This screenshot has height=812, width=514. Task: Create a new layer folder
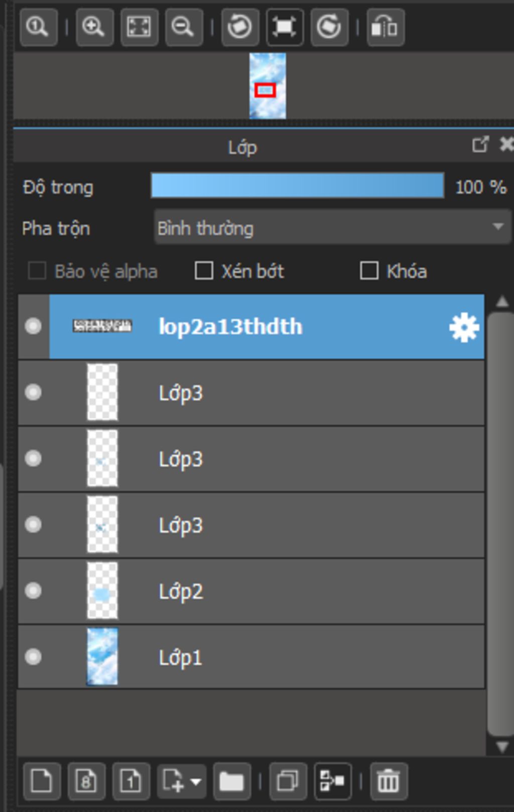coord(231,781)
